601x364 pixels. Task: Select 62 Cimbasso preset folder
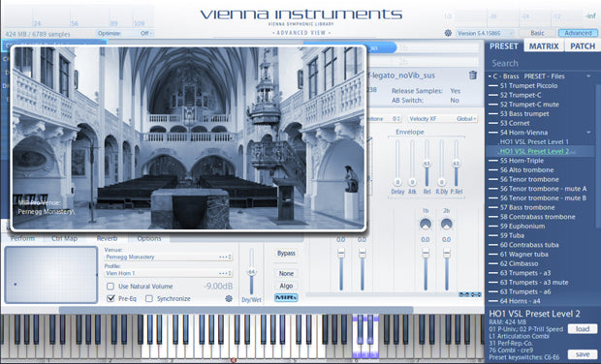(x=519, y=263)
